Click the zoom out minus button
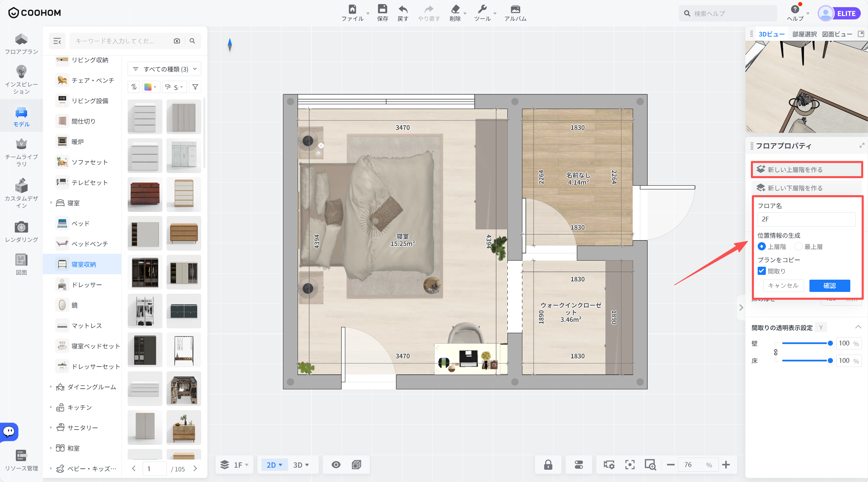This screenshot has width=868, height=482. click(670, 465)
